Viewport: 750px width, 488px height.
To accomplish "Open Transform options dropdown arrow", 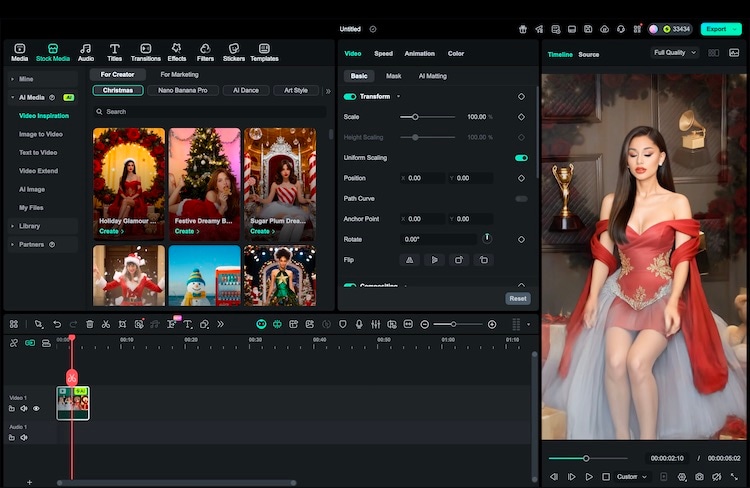I will pos(398,97).
